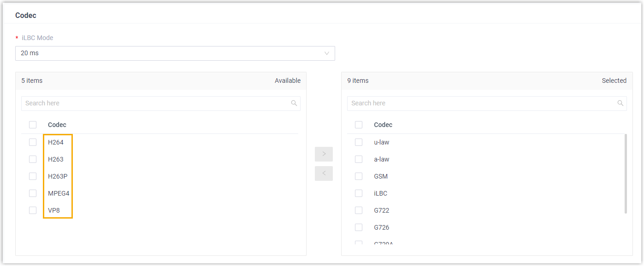Toggle select-all checkbox in Available list
The width and height of the screenshot is (644, 266).
tap(33, 125)
